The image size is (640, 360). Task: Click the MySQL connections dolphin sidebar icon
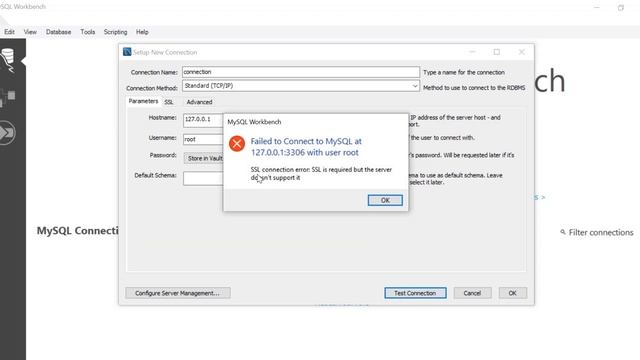tap(7, 60)
